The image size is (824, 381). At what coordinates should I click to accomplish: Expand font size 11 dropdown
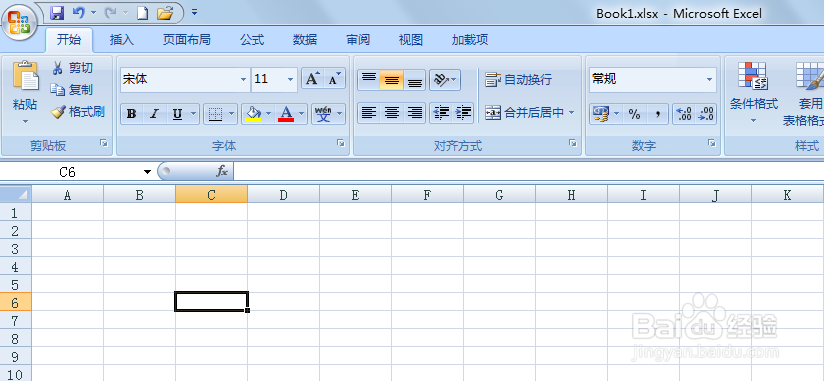291,80
